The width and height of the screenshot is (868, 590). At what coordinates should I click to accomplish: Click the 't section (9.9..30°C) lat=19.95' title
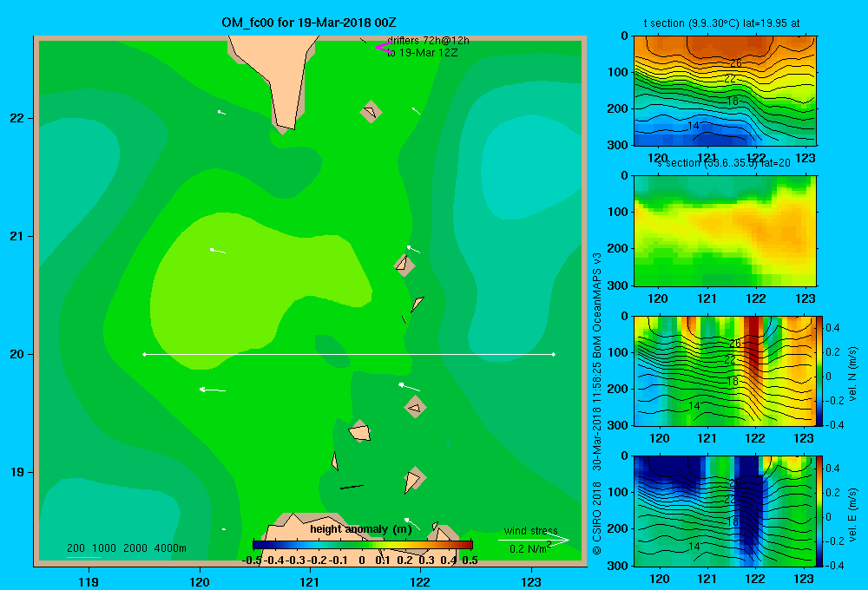point(721,23)
